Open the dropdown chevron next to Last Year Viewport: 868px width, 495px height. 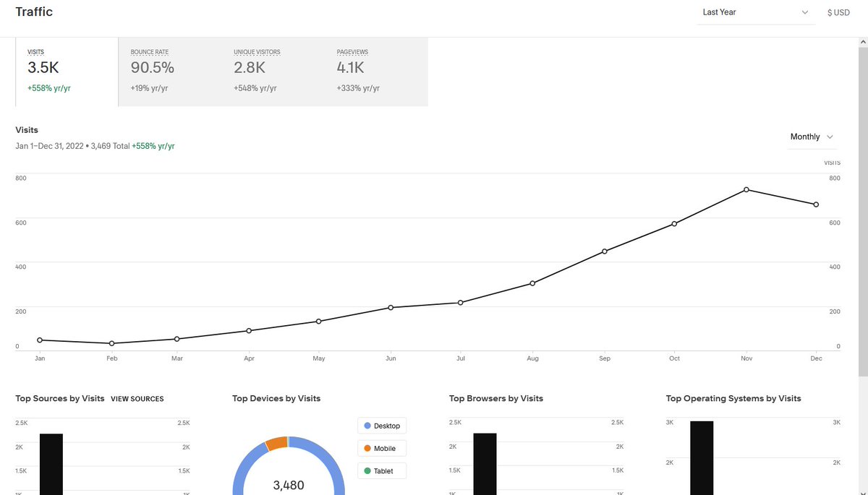(x=805, y=12)
